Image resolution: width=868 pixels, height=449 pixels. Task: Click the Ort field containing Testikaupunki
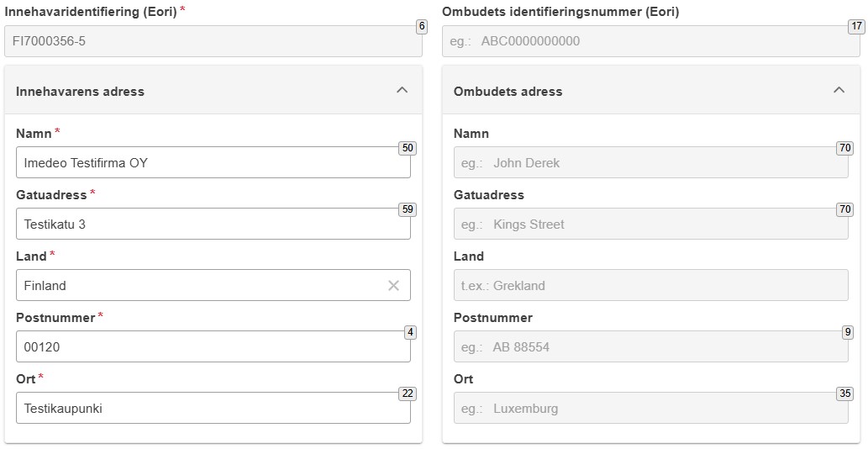(x=213, y=408)
